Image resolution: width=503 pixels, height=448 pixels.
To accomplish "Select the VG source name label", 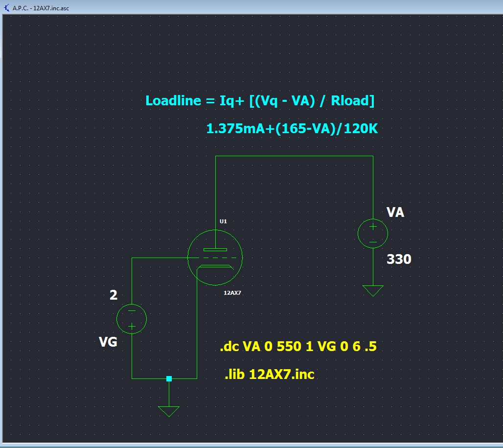I will pos(108,342).
